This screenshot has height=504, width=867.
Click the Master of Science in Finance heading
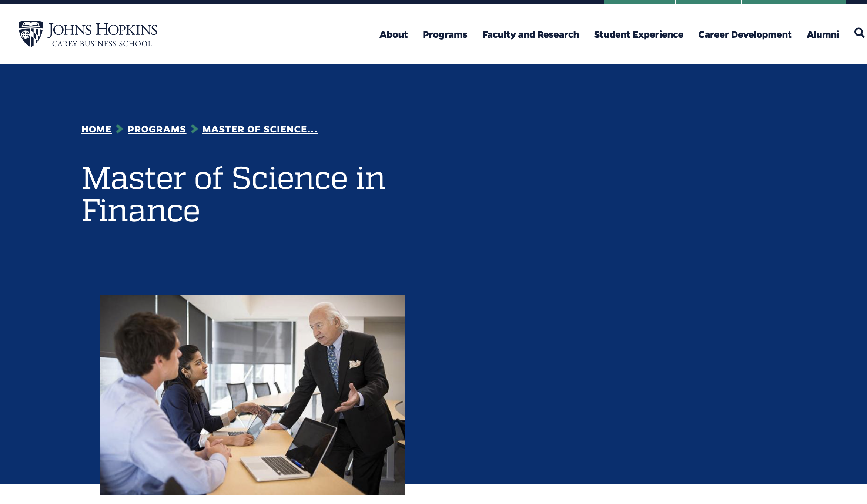(x=233, y=194)
